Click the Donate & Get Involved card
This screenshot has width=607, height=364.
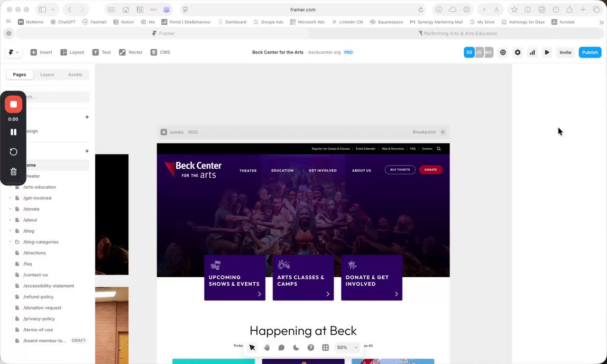tap(372, 278)
